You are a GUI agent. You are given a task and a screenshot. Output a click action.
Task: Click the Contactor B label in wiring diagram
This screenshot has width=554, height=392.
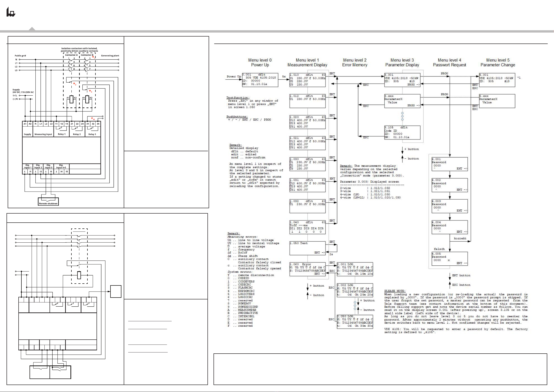pos(87,55)
